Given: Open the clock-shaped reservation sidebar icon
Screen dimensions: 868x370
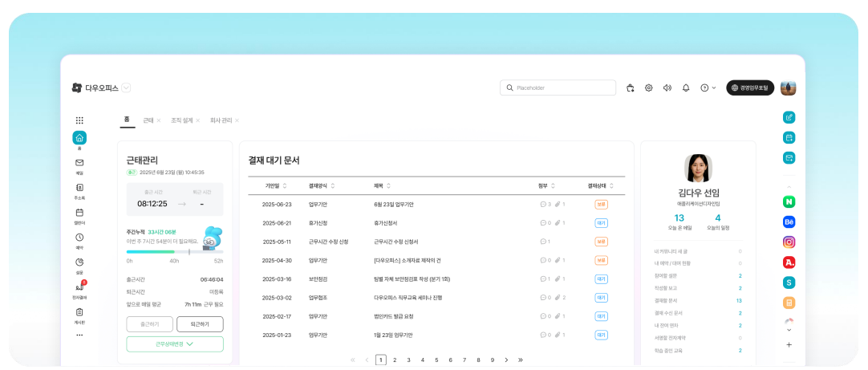Looking at the screenshot, I should [x=79, y=237].
